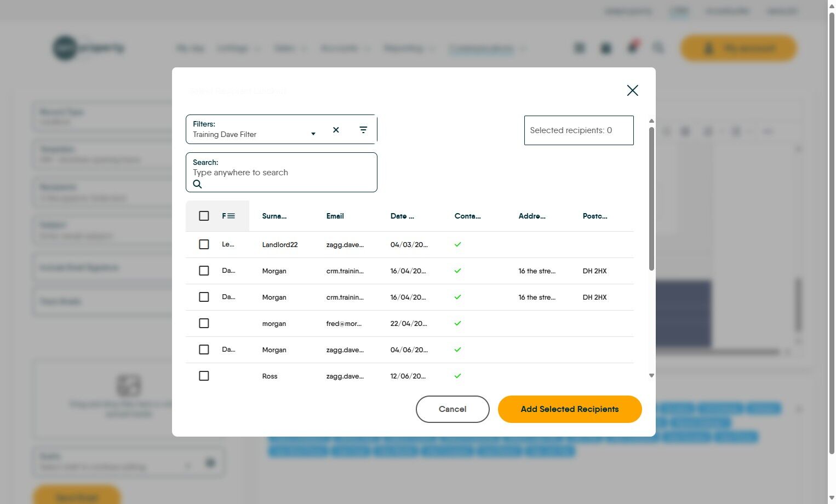
Task: Click Cancel to dismiss the dialog
Action: tap(453, 409)
